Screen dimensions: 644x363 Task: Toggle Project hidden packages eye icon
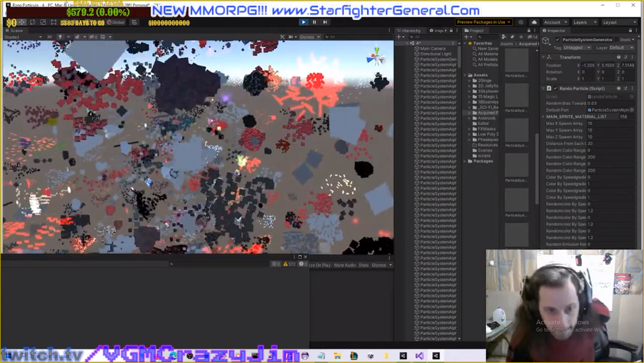click(x=533, y=37)
